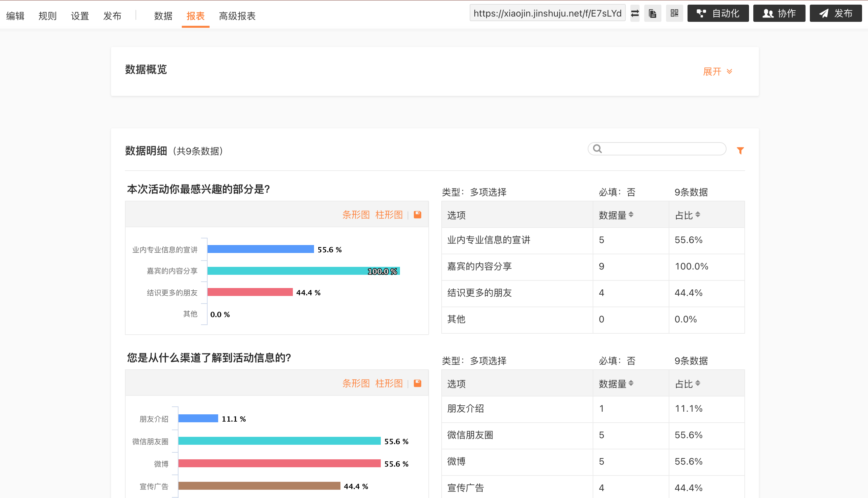Click the blue 11.1% bar for 朋友介绍

click(x=198, y=418)
